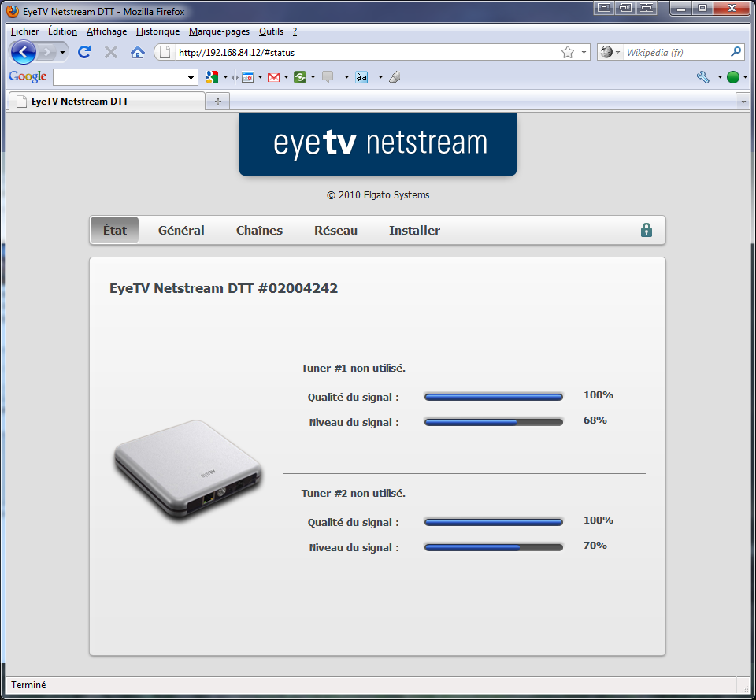Image resolution: width=756 pixels, height=700 pixels.
Task: Click the green share toolbar icon
Action: click(x=300, y=77)
